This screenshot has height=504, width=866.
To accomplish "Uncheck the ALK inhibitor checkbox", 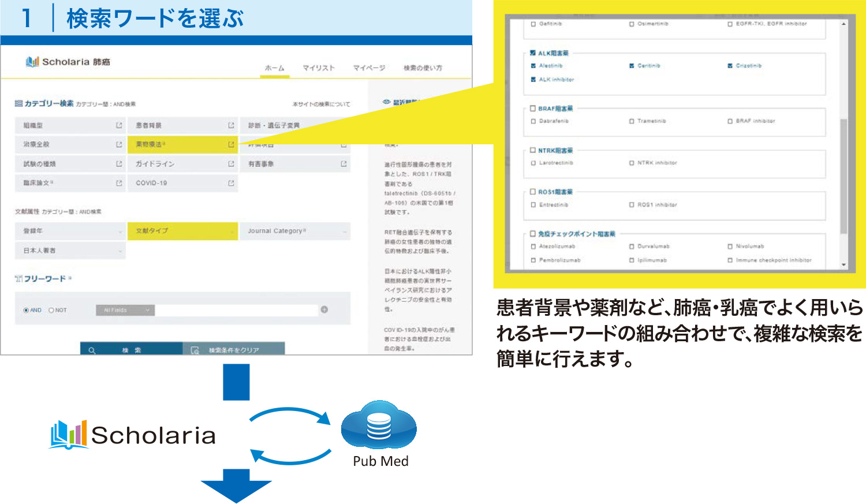I will pos(533,80).
